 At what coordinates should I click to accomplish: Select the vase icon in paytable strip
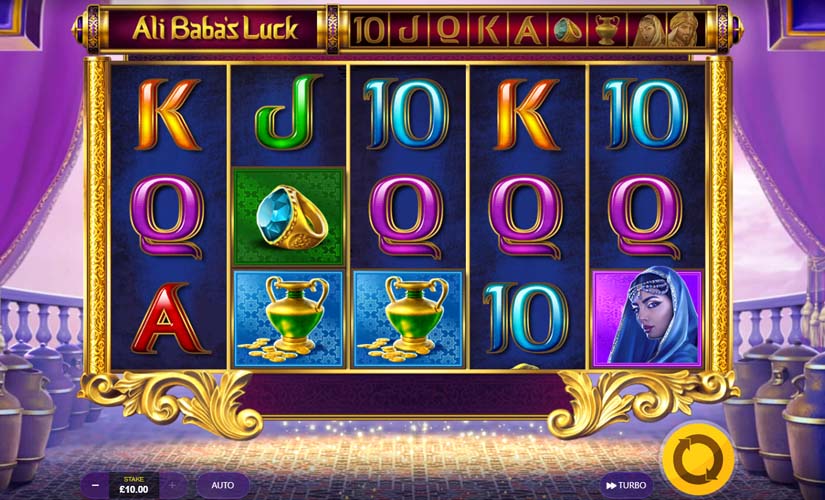click(x=607, y=29)
